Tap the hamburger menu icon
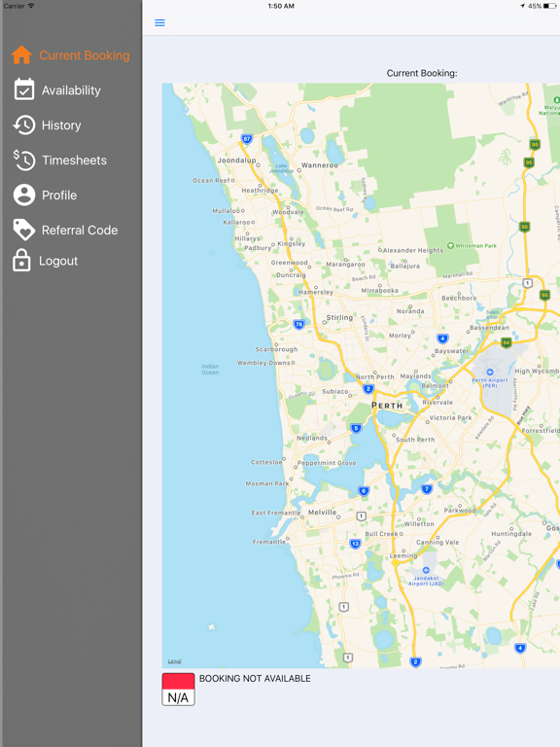The height and width of the screenshot is (747, 560). click(x=159, y=23)
